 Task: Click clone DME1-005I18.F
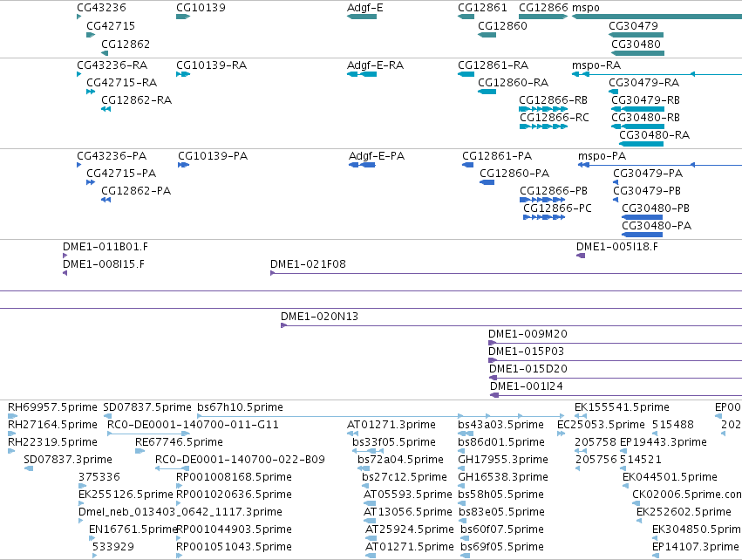(581, 256)
